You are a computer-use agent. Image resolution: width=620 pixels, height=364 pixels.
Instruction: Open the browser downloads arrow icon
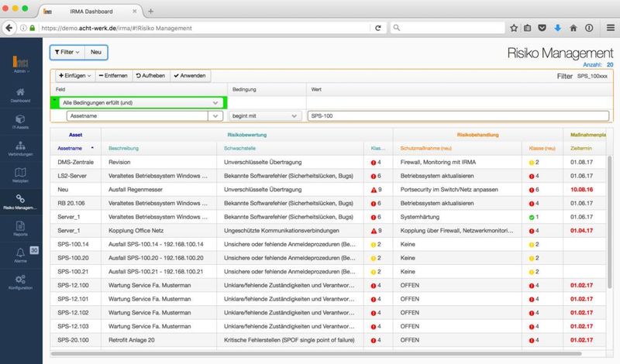click(x=557, y=28)
